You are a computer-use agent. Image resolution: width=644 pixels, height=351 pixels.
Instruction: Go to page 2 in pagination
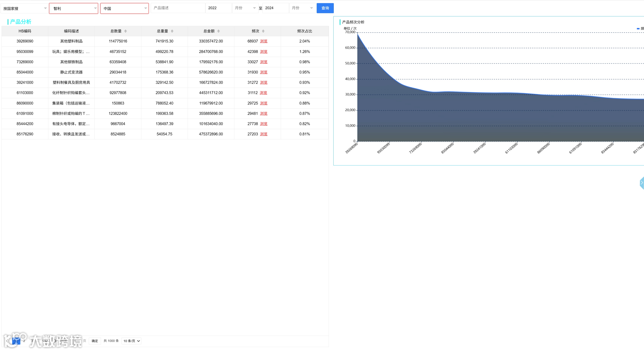coord(24,341)
